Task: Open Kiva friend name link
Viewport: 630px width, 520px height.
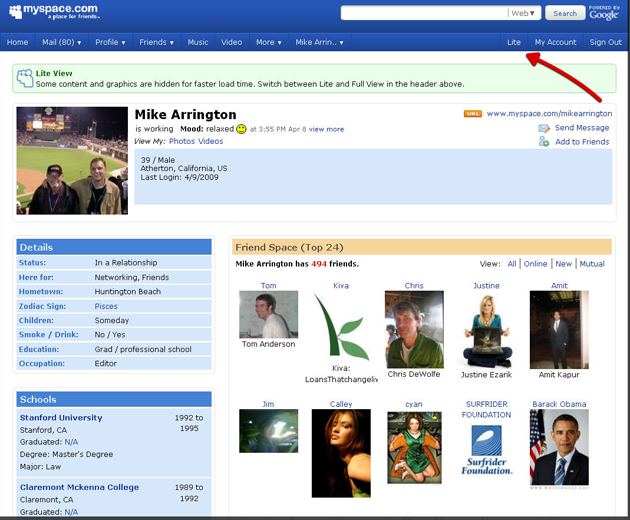Action: click(x=341, y=286)
